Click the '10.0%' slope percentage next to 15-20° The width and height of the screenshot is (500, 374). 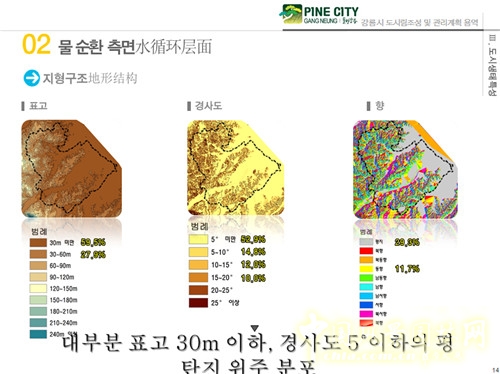click(x=253, y=278)
